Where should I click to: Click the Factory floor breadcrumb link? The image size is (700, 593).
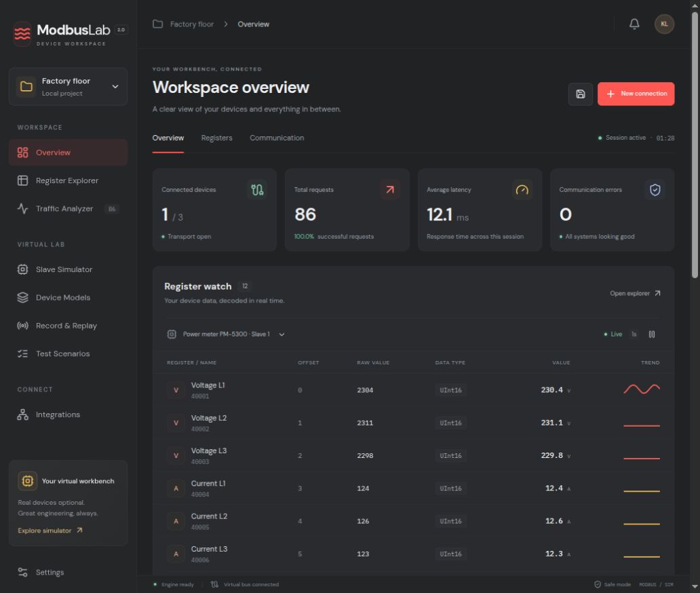tap(192, 24)
